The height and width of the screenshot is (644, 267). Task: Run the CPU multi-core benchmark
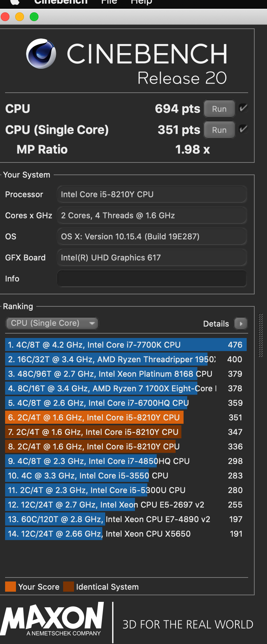click(219, 109)
